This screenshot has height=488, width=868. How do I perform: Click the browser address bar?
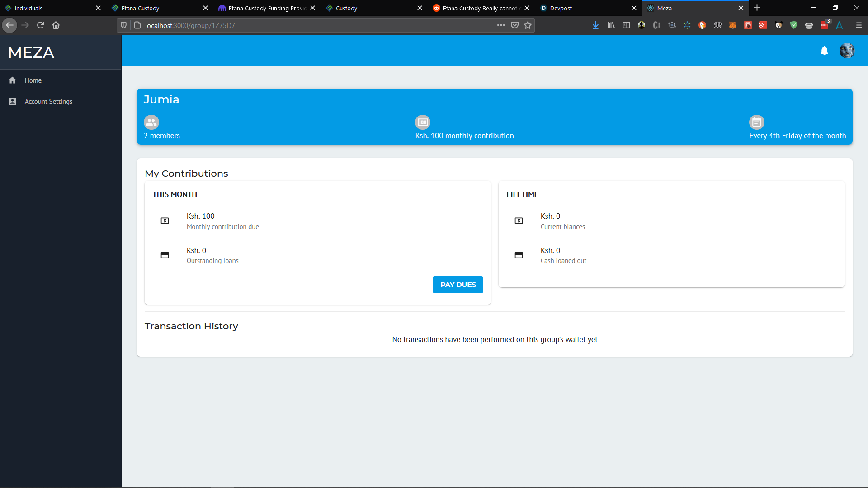coord(316,25)
